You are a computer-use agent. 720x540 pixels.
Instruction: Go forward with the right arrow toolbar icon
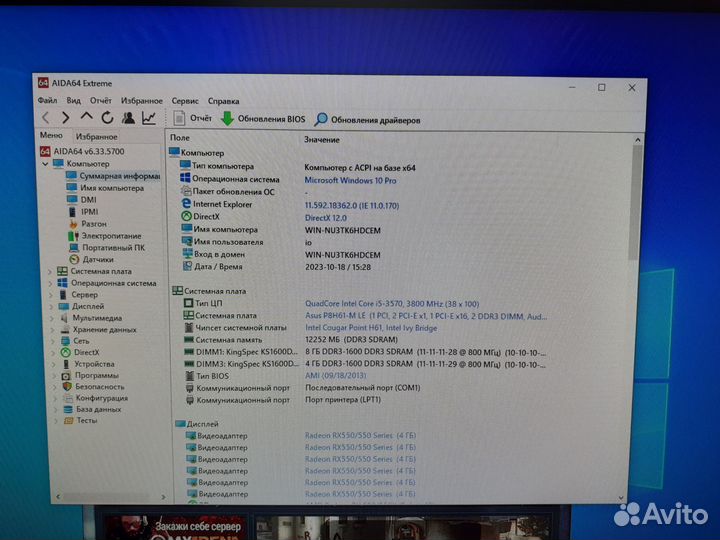click(66, 118)
